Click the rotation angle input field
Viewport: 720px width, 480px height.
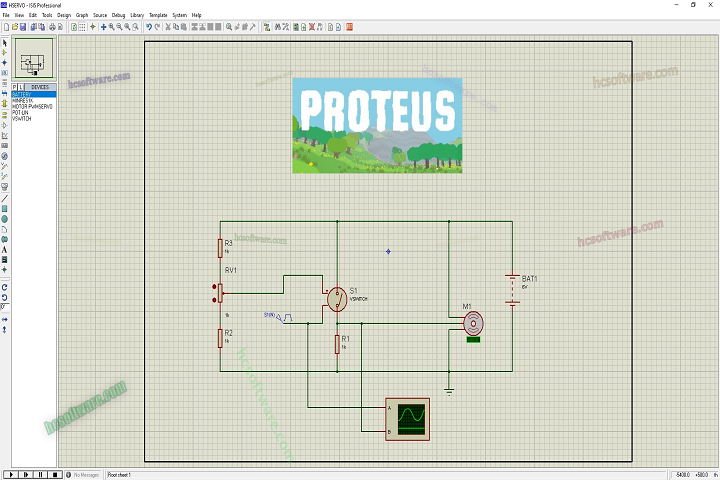(x=5, y=307)
